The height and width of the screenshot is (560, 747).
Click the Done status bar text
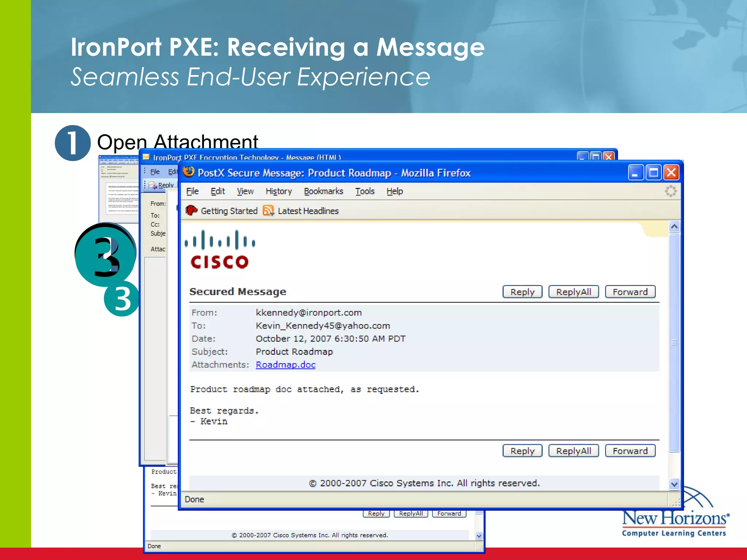tap(194, 499)
